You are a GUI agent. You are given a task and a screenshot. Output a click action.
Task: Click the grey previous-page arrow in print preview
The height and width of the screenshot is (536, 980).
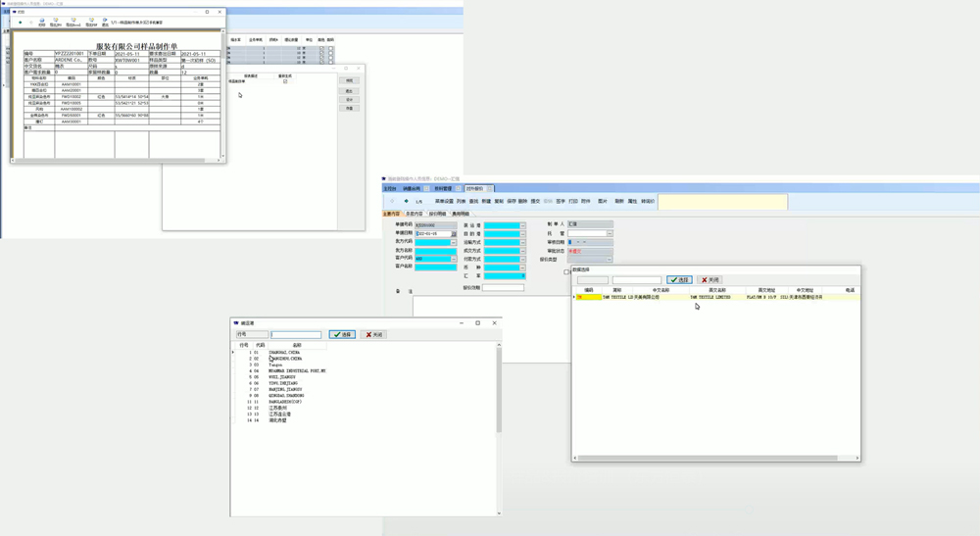(x=31, y=23)
